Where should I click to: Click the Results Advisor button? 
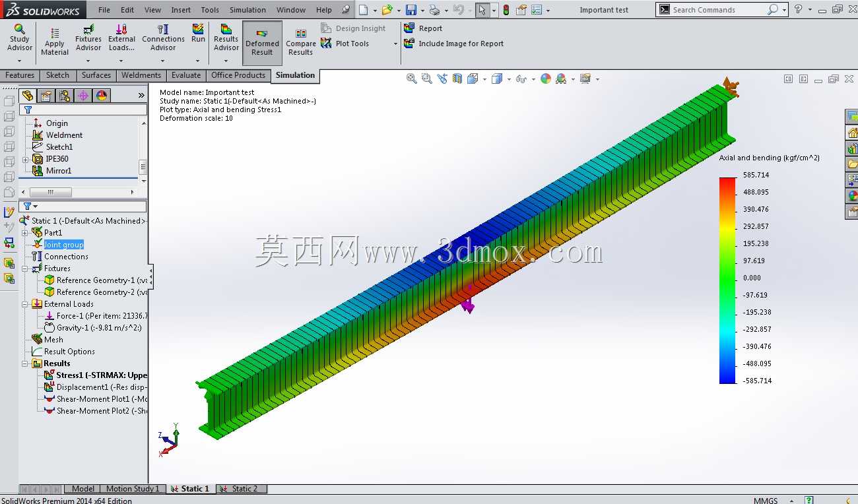click(226, 38)
